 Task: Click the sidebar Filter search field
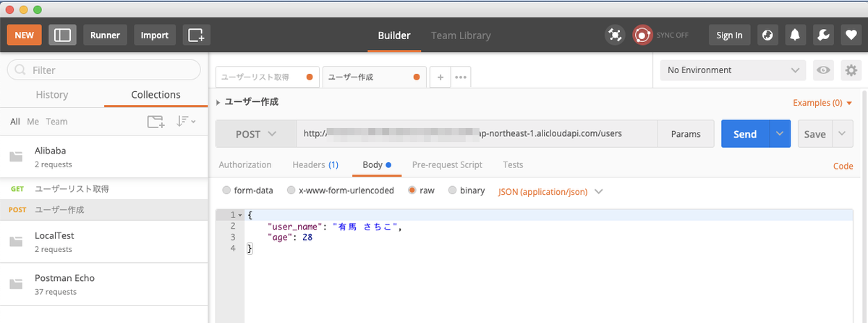pyautogui.click(x=104, y=70)
